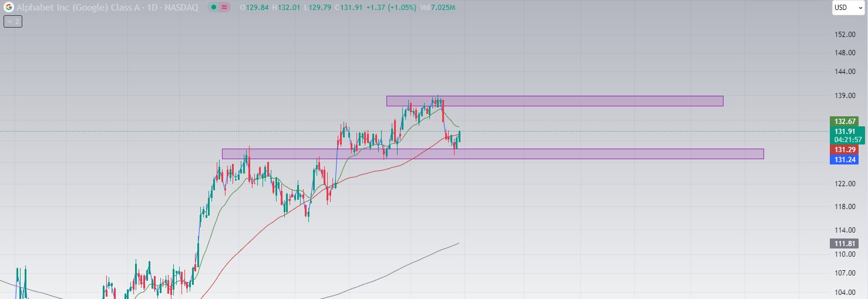Image resolution: width=868 pixels, height=299 pixels.
Task: Click the 107.00 price axis label
Action: (844, 273)
